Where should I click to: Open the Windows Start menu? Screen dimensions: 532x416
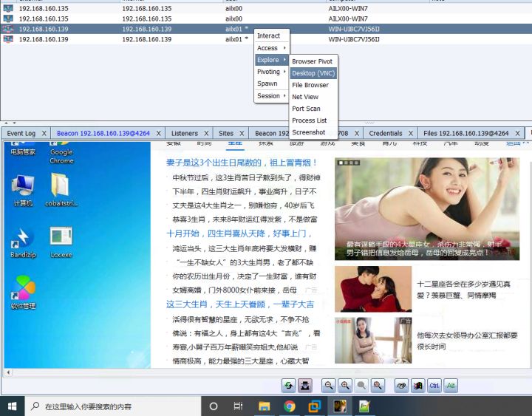[x=13, y=406]
